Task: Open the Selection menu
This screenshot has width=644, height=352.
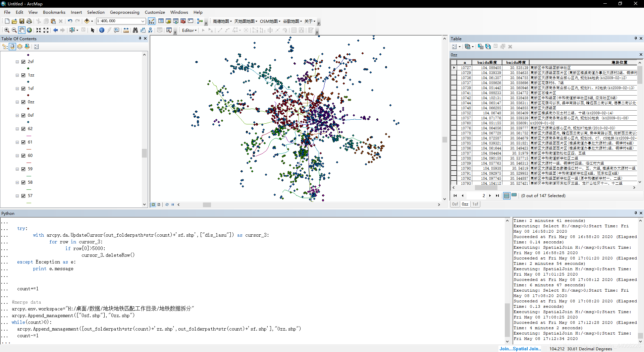Action: click(x=96, y=12)
